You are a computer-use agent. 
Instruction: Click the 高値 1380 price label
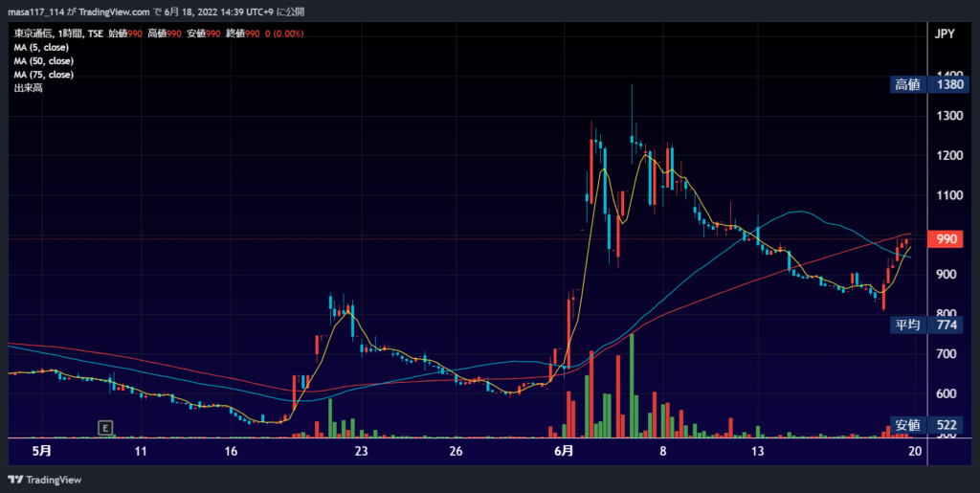tap(929, 85)
